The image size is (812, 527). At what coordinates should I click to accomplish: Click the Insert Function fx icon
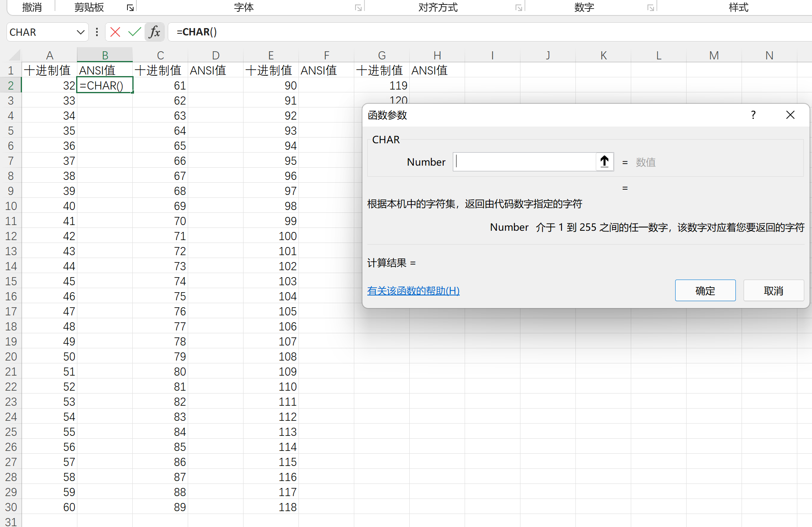154,32
